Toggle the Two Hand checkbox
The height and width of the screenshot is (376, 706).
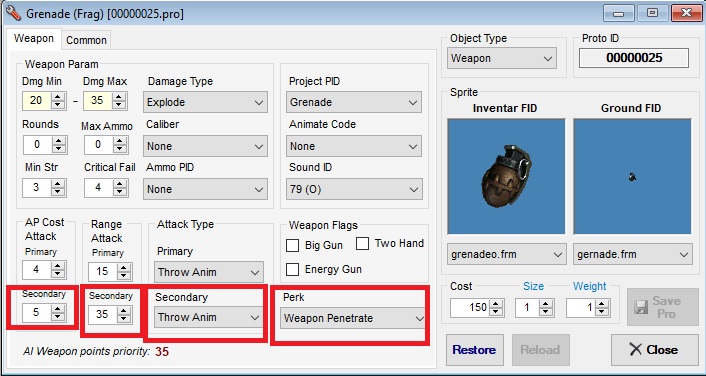tap(362, 244)
